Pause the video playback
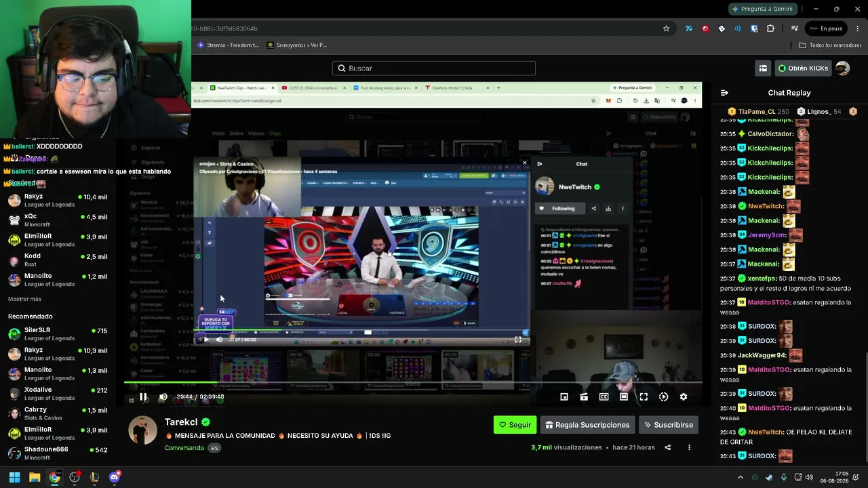 point(144,397)
